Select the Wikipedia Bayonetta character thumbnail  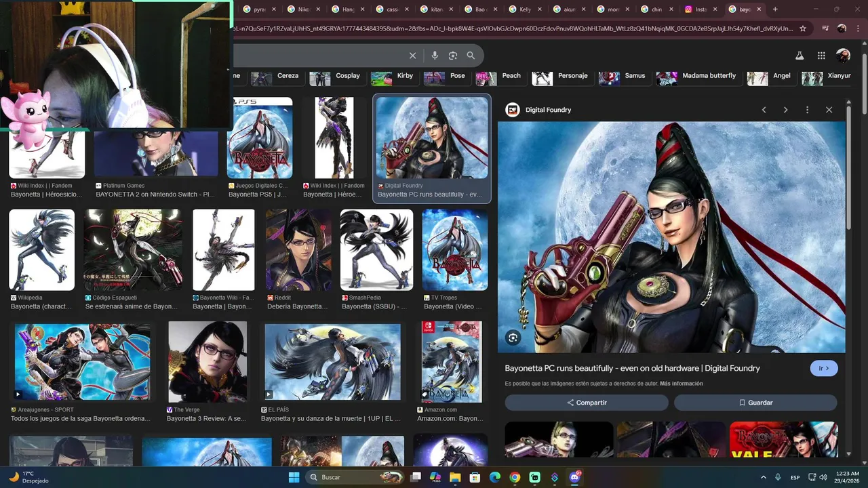[41, 249]
